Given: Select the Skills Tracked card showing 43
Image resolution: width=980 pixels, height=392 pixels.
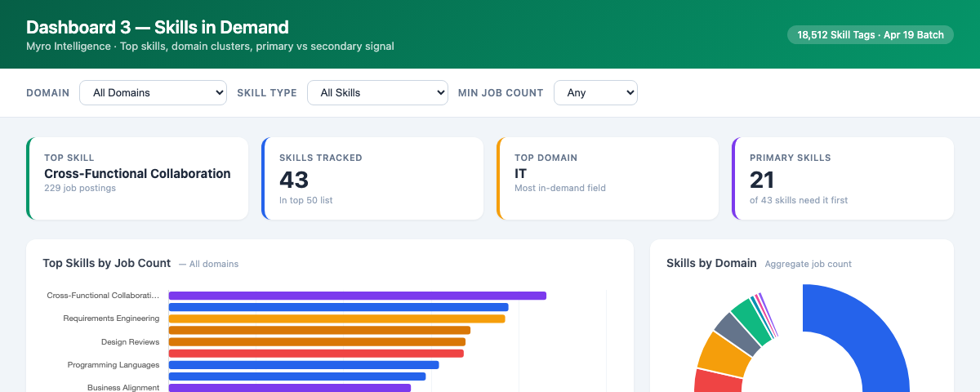Looking at the screenshot, I should (x=372, y=178).
